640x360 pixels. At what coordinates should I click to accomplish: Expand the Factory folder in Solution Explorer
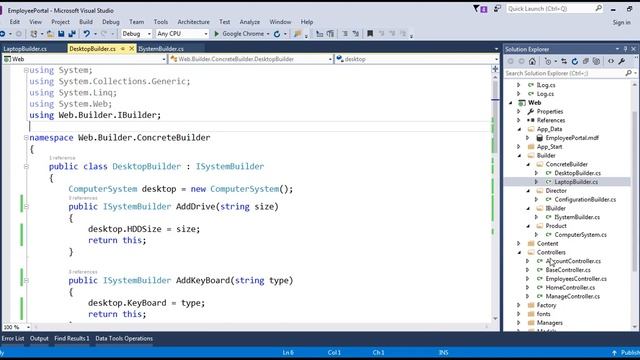[x=519, y=305]
